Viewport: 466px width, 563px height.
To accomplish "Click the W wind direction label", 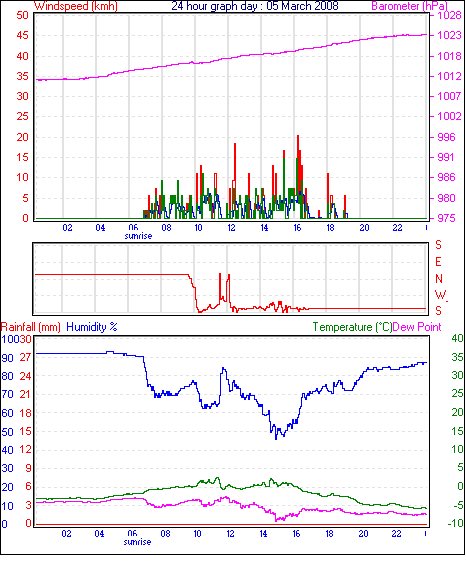I will 440,295.
